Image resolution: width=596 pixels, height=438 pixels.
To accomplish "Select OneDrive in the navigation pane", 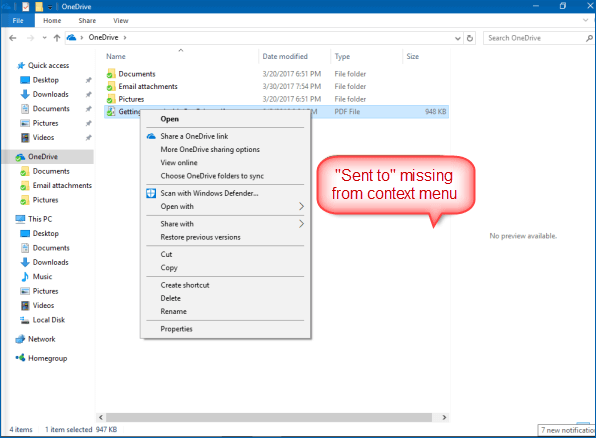I will (43, 157).
